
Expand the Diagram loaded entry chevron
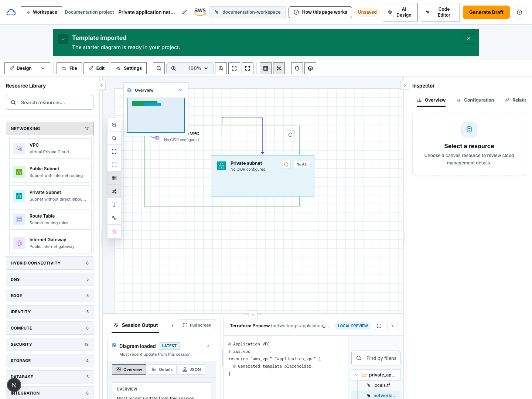coord(208,346)
